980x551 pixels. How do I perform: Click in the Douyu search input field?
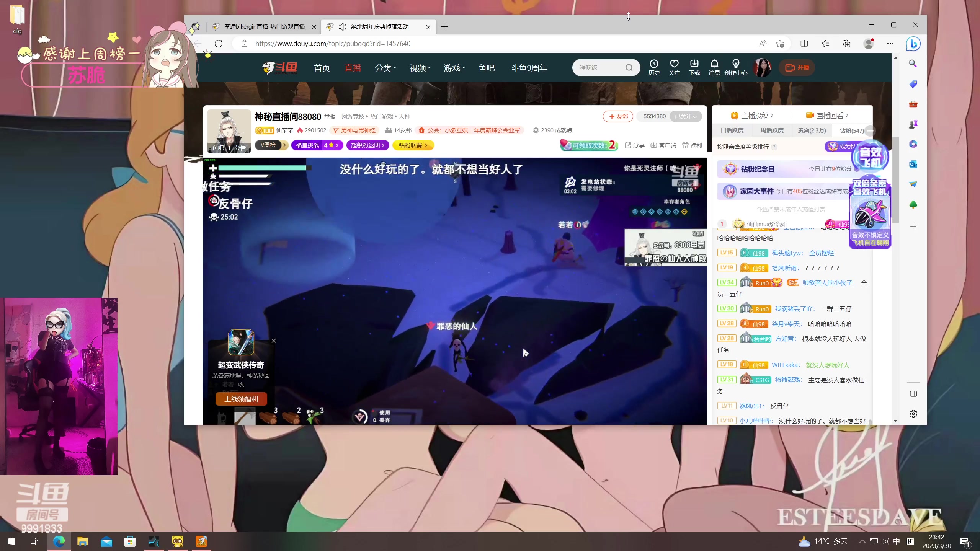click(599, 68)
